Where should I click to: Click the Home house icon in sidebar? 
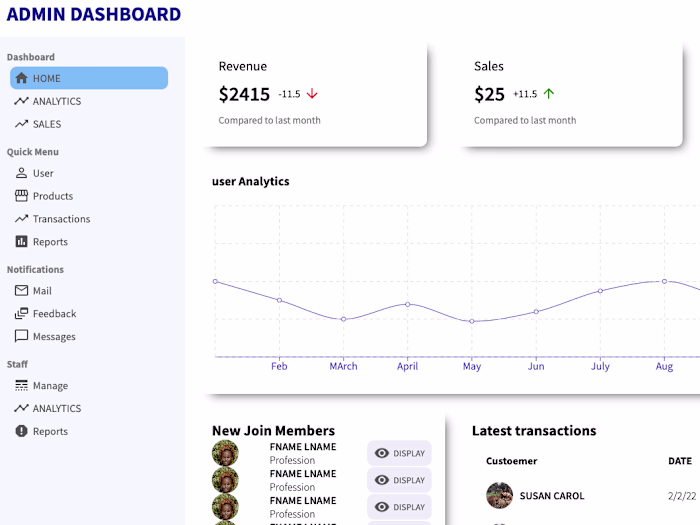tap(21, 78)
